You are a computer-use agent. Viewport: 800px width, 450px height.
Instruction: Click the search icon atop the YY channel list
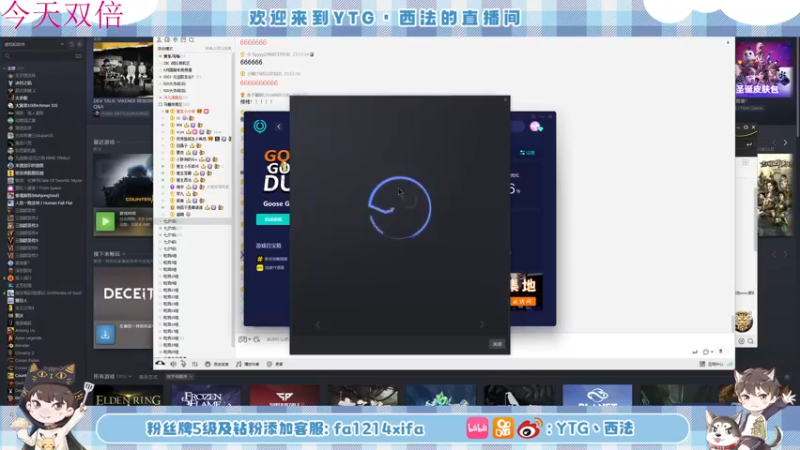[x=191, y=40]
